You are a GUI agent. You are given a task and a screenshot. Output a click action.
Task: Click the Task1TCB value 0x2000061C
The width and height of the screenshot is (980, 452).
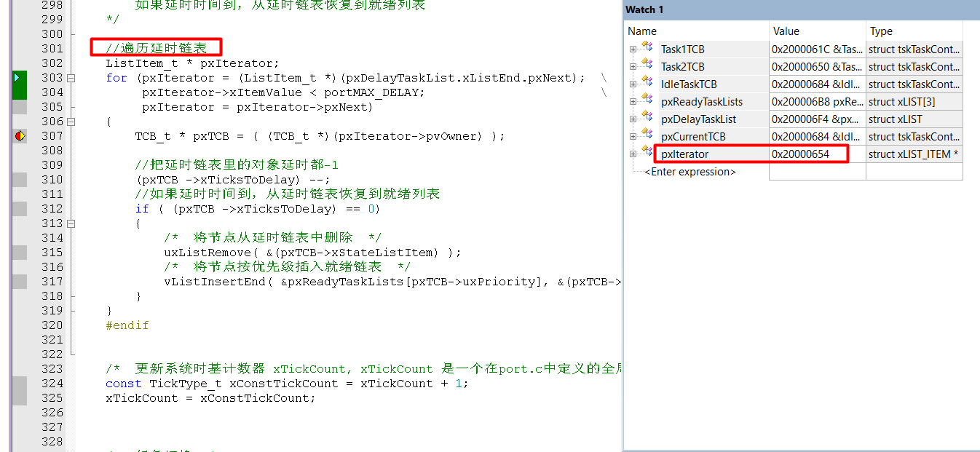tap(818, 49)
